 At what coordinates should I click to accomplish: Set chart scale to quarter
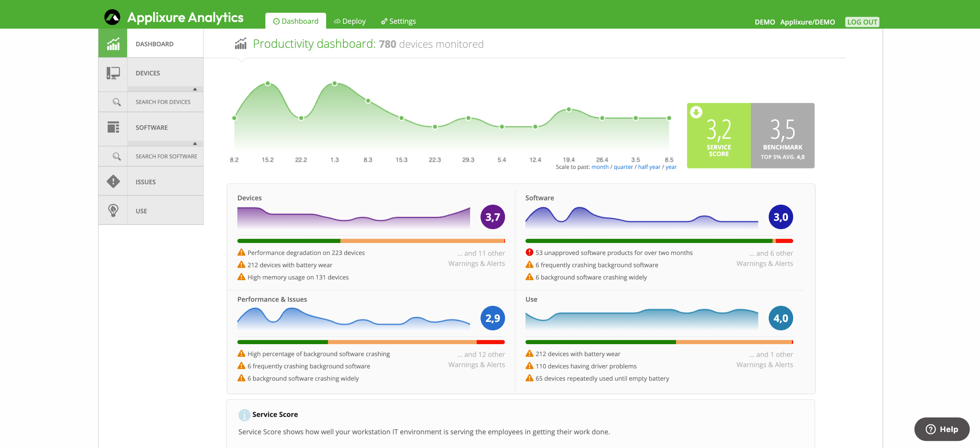click(623, 167)
